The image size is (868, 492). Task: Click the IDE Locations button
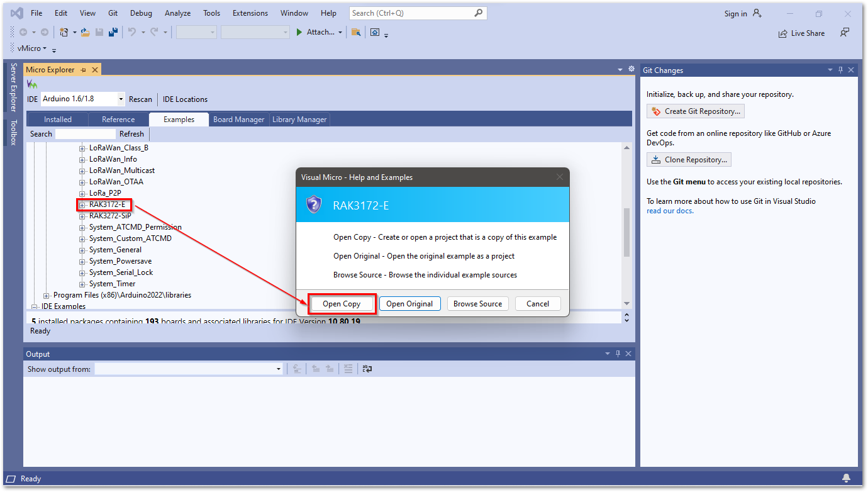(185, 99)
